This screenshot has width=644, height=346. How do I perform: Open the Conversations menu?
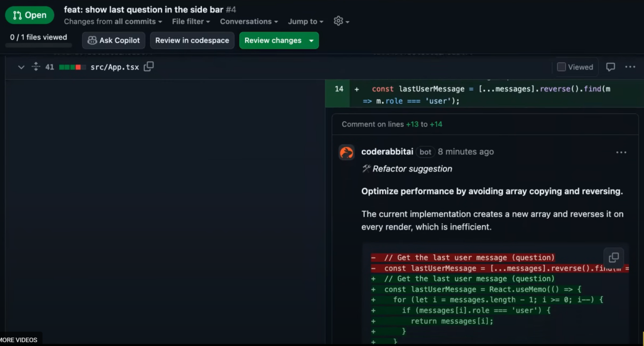[249, 21]
